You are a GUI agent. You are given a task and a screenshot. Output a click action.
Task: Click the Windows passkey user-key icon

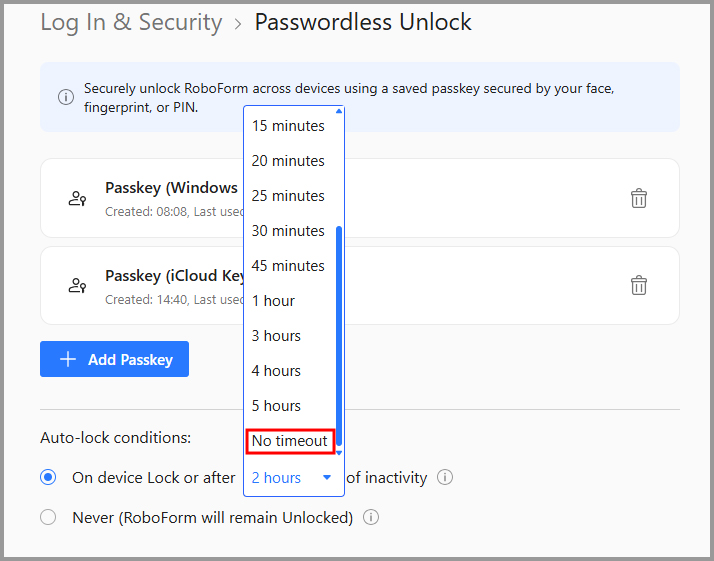[x=77, y=199]
